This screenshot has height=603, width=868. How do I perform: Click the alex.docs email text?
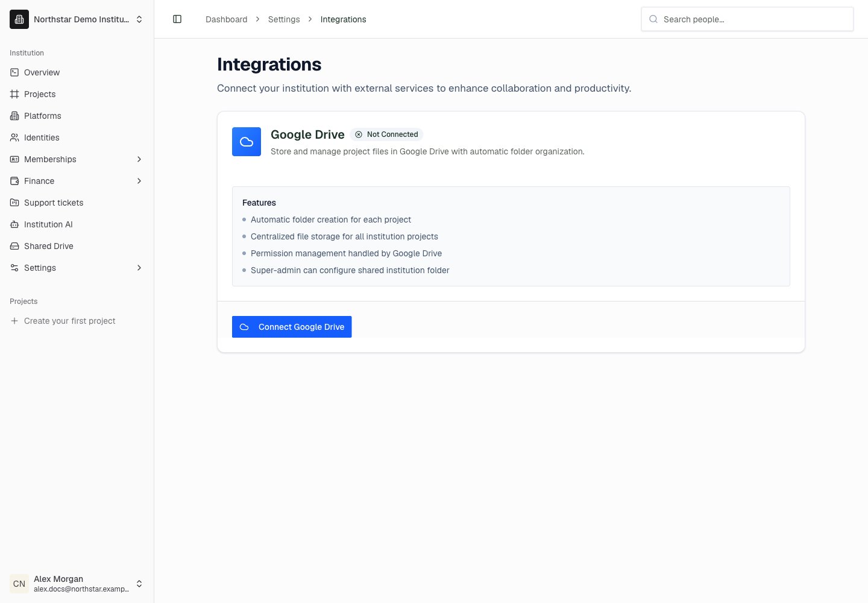click(81, 589)
